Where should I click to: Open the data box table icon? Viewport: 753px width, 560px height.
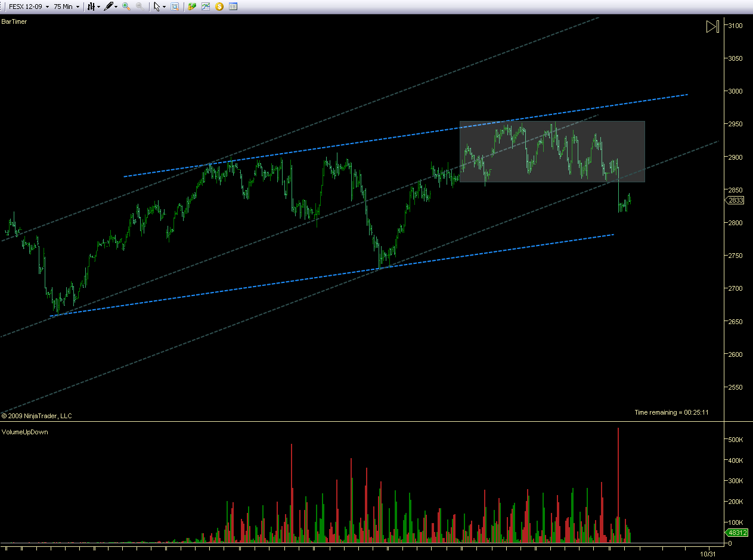(x=233, y=7)
